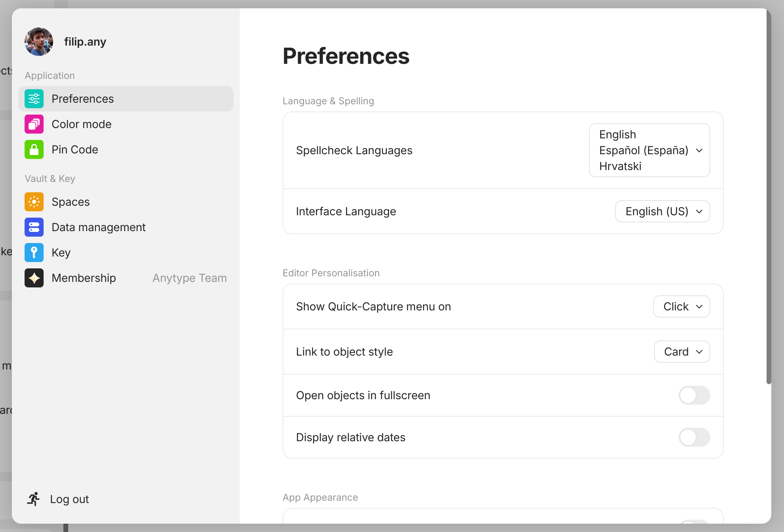Viewport: 784px width, 532px height.
Task: Open the Data management section
Action: coord(99,227)
